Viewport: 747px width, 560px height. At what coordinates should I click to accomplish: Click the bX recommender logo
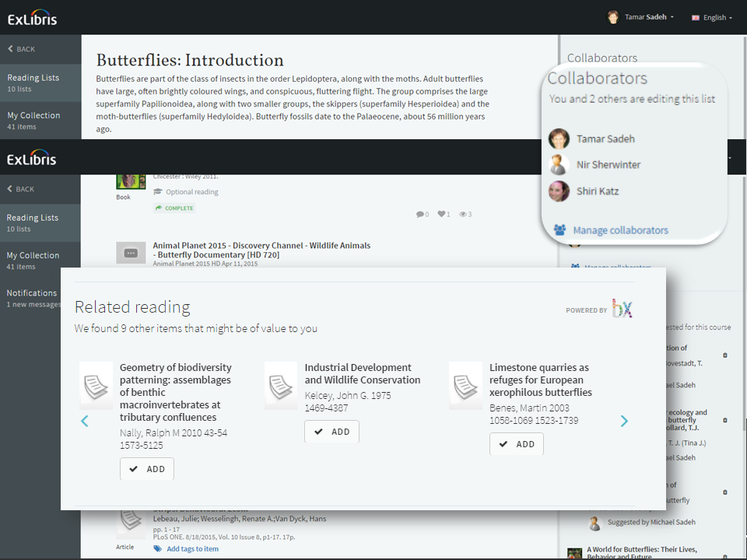pos(622,309)
